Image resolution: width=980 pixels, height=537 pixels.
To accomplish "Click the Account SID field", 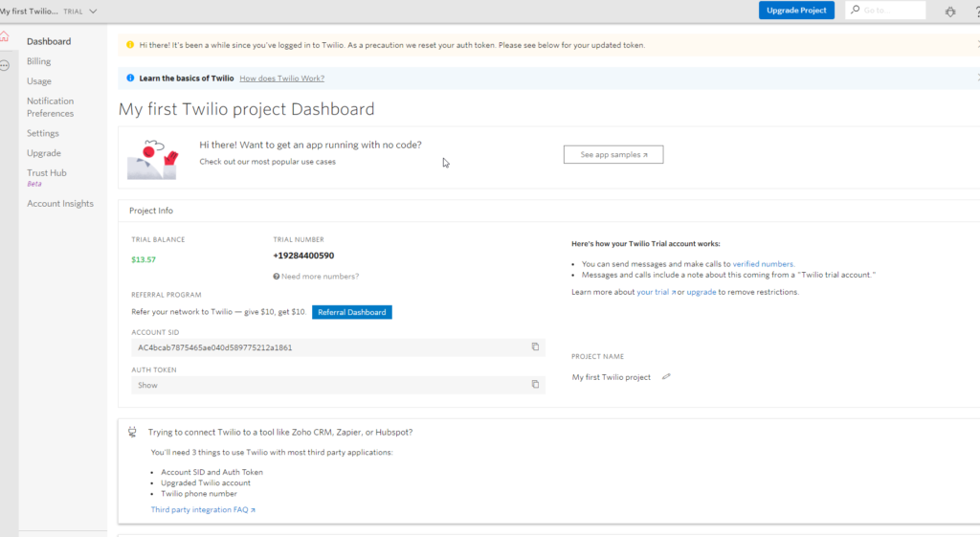I will [338, 347].
